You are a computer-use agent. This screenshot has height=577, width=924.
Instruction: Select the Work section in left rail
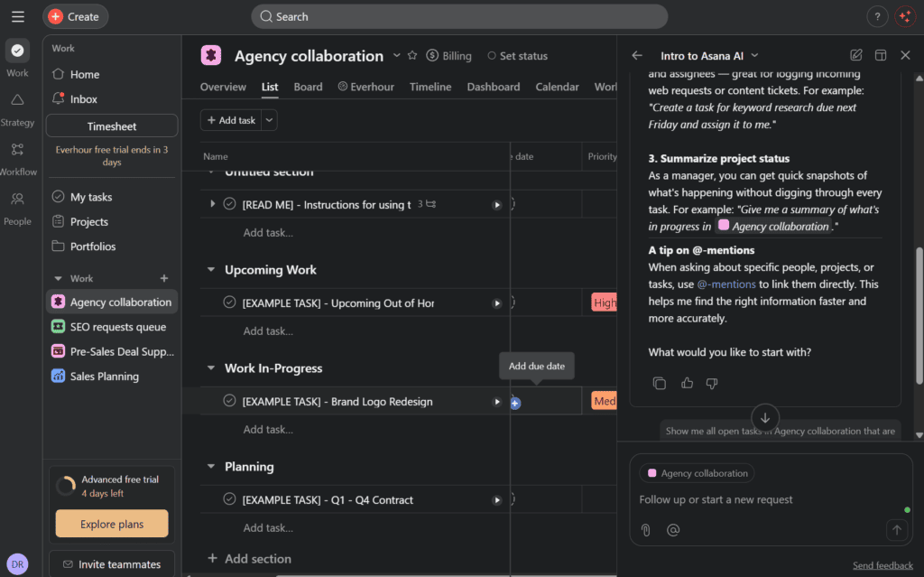point(18,59)
